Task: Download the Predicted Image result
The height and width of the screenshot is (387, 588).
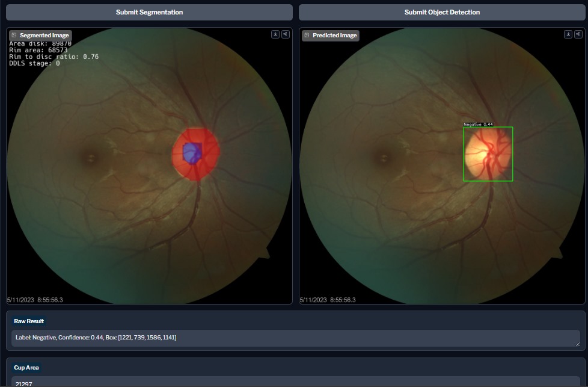Action: (x=568, y=34)
